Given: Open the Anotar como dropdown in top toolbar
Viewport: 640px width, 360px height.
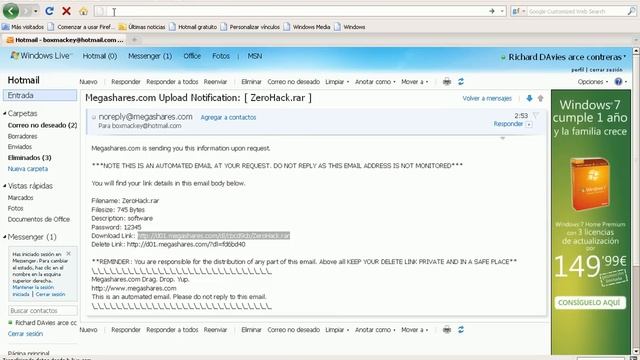Looking at the screenshot, I should pyautogui.click(x=375, y=82).
